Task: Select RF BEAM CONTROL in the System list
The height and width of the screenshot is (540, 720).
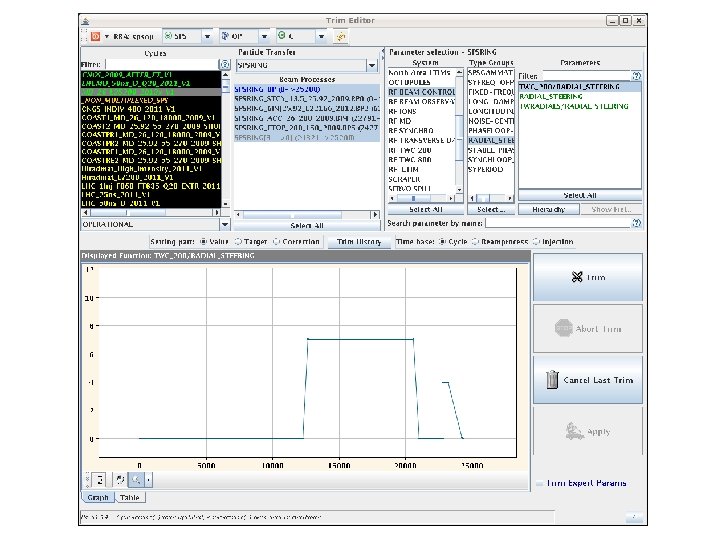Action: [x=422, y=92]
